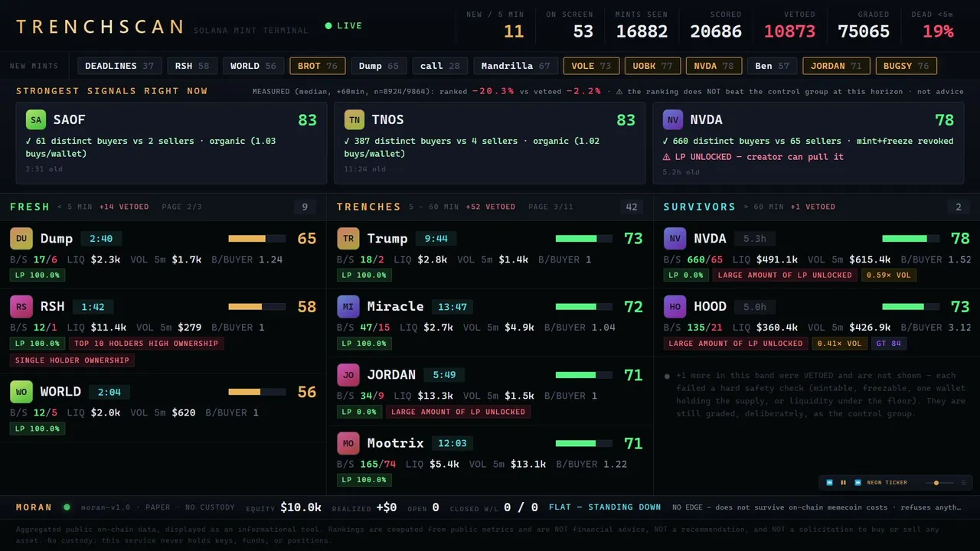Select the BUGSY 76 mint chip
The image size is (980, 551).
click(906, 66)
